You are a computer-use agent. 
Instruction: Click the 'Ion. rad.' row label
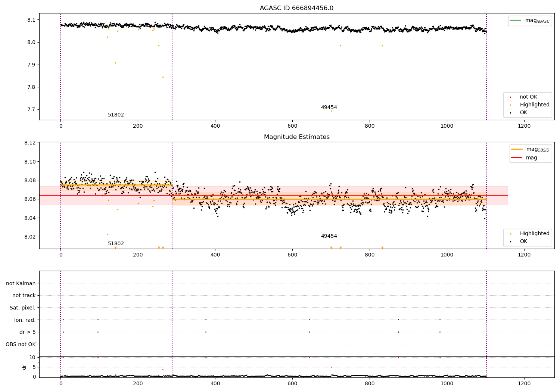pos(25,320)
